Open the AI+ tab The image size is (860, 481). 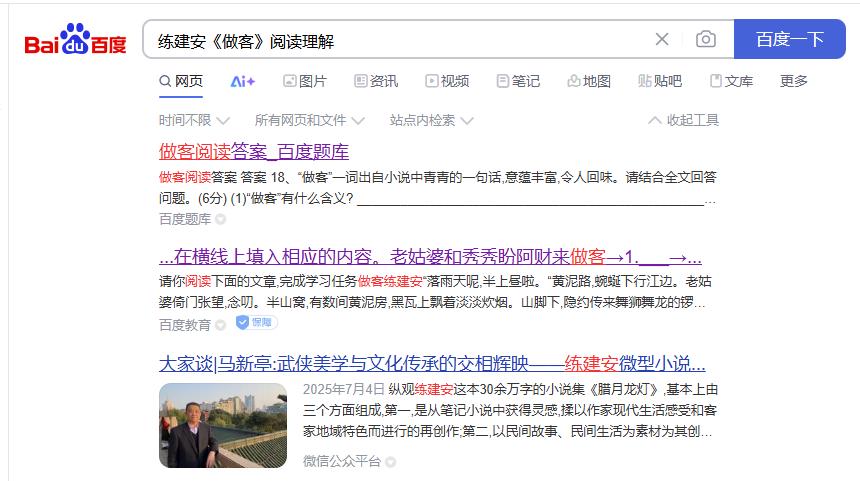(242, 82)
